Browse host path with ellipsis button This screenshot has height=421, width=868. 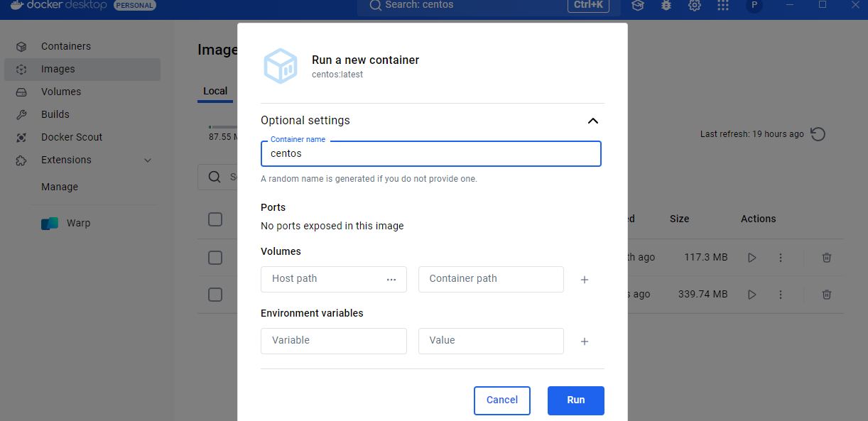(391, 280)
